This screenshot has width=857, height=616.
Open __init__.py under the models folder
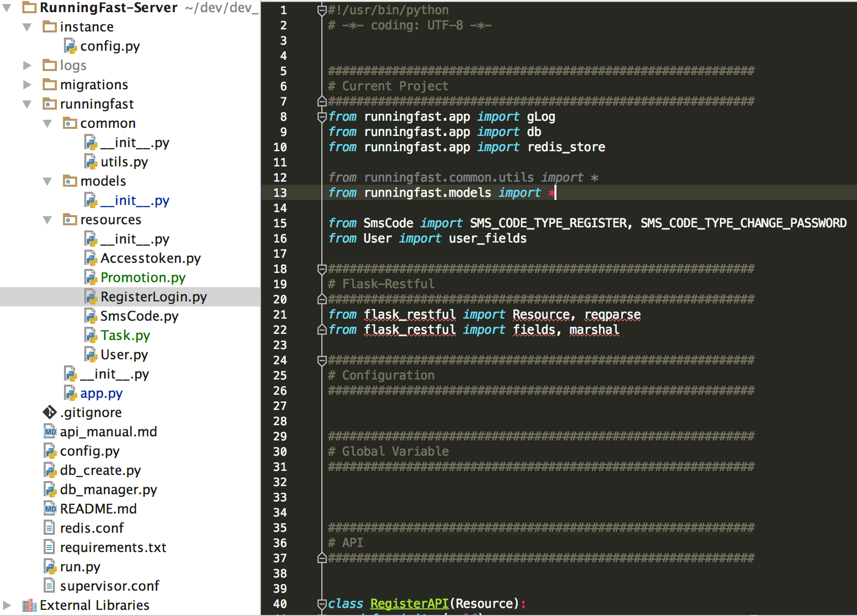point(135,200)
